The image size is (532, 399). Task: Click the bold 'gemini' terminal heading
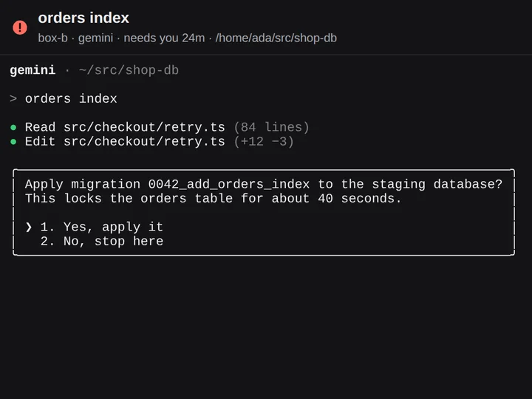(x=33, y=71)
